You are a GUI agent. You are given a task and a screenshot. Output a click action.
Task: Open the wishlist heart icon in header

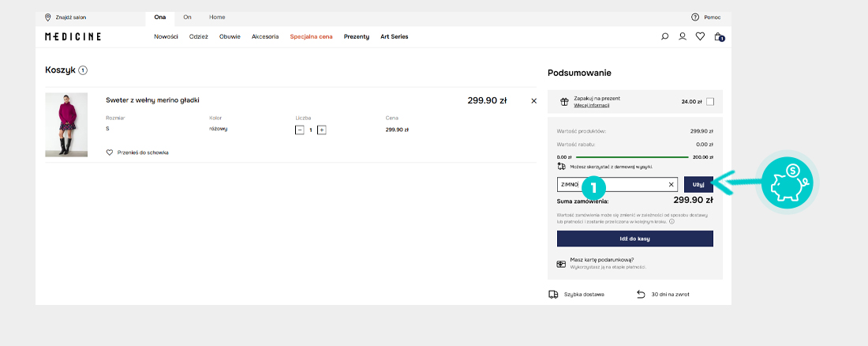tap(700, 36)
